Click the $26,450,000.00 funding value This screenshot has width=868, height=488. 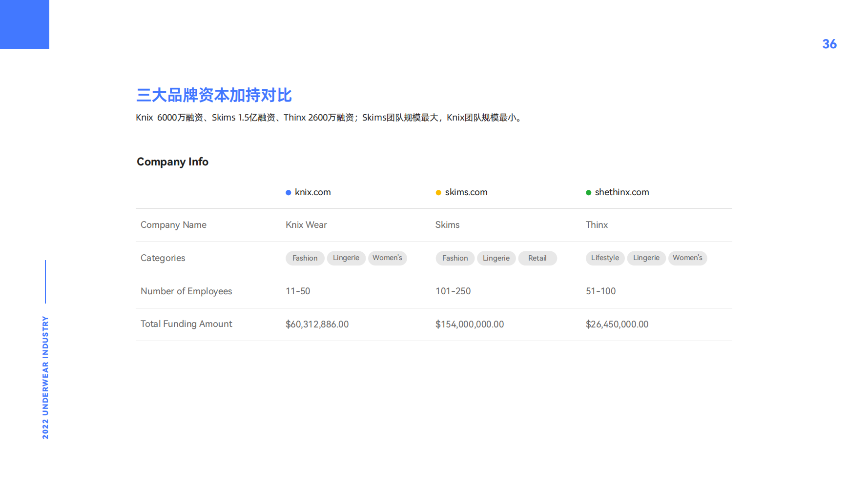coord(617,325)
